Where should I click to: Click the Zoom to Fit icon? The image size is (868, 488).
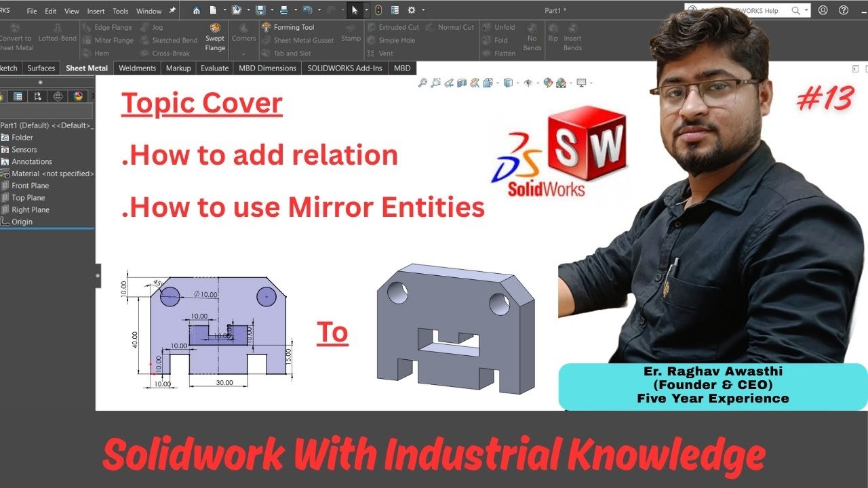(x=422, y=83)
